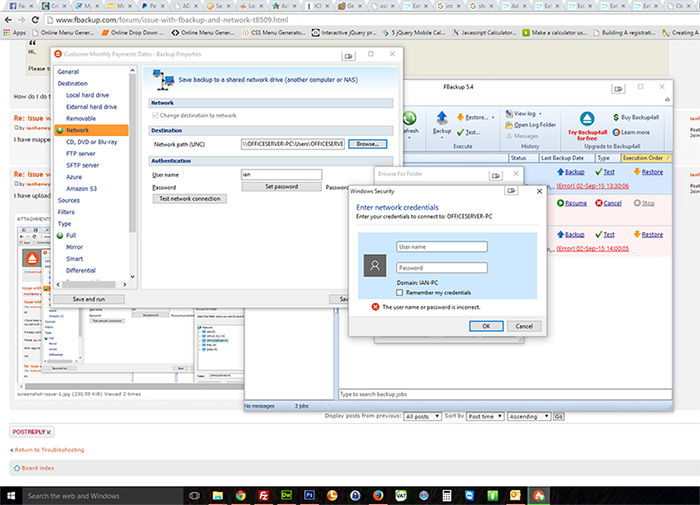Click the POSTREPLY button
The width and height of the screenshot is (700, 505).
pos(32,432)
